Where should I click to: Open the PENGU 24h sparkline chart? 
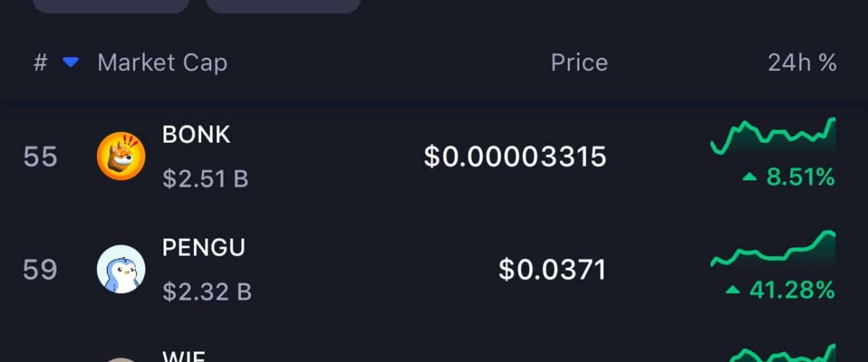coord(773,251)
